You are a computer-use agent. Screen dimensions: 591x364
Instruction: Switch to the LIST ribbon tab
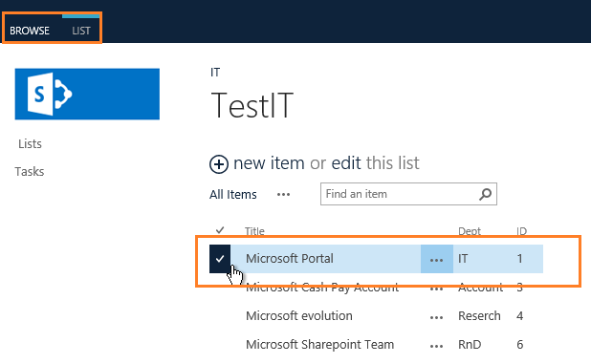[x=81, y=31]
